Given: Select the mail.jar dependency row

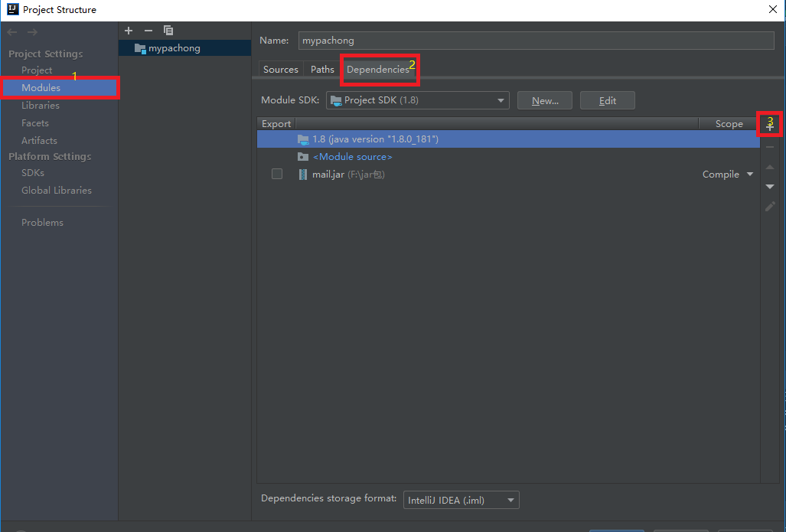Looking at the screenshot, I should (508, 174).
